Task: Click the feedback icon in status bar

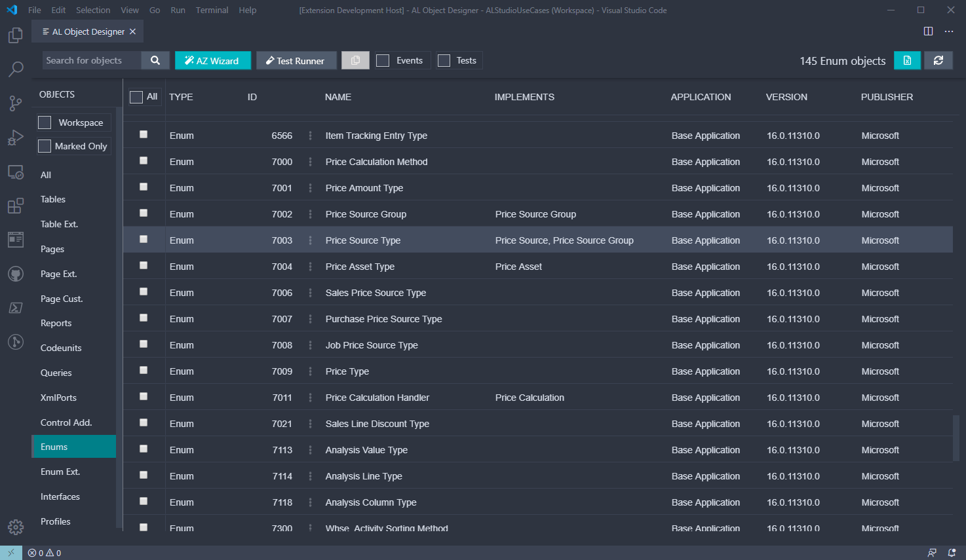Action: click(x=932, y=553)
